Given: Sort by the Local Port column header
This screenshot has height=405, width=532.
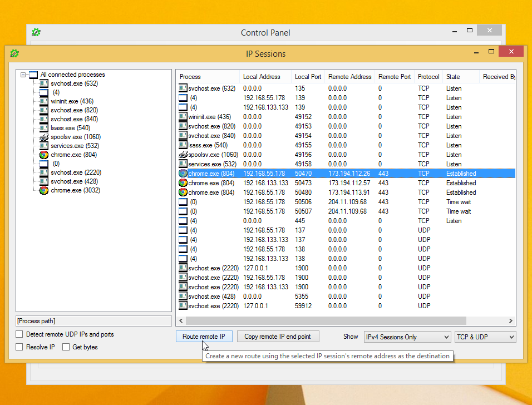Looking at the screenshot, I should point(308,77).
